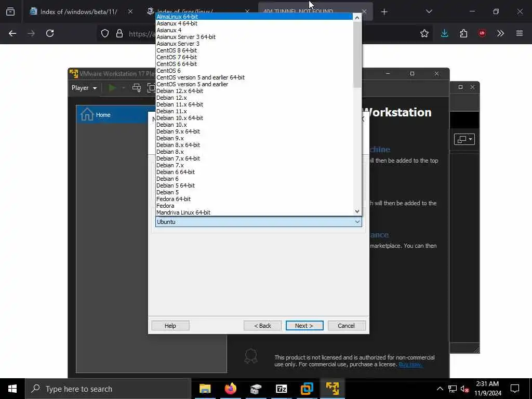Choose CentOS 8 64-bit
This screenshot has height=399, width=532.
coord(254,50)
